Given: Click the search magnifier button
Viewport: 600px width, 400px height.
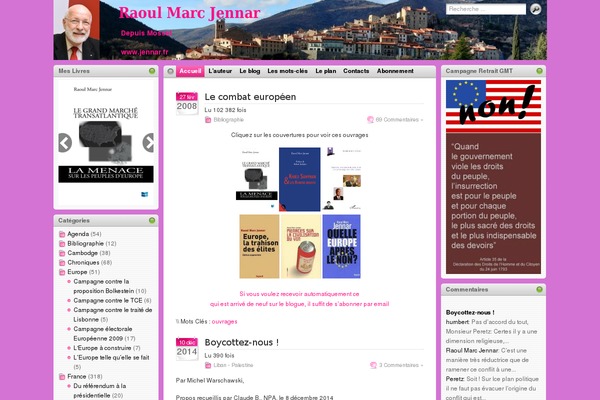Looking at the screenshot, I should (x=536, y=9).
